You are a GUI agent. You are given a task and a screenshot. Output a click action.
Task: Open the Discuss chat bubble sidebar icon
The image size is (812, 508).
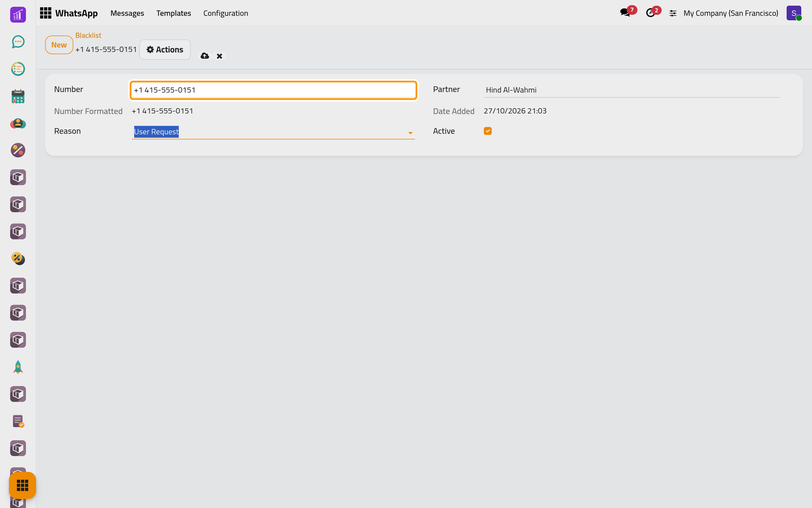tap(18, 42)
